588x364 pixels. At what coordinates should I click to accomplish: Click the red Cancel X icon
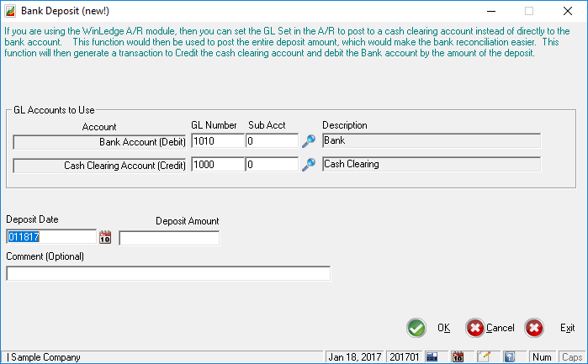(x=475, y=328)
